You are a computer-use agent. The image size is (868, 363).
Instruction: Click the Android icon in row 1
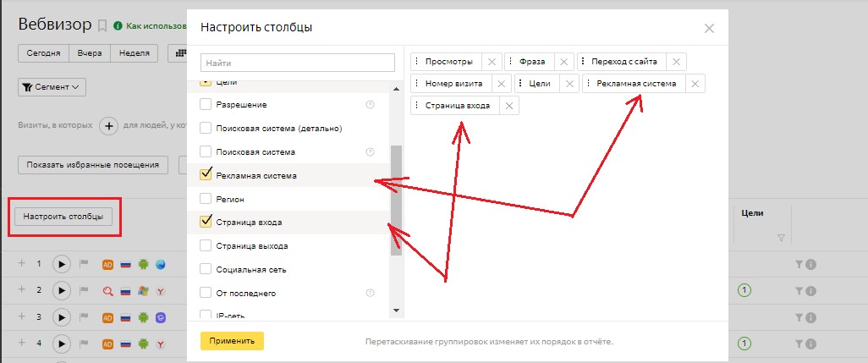coord(143,265)
